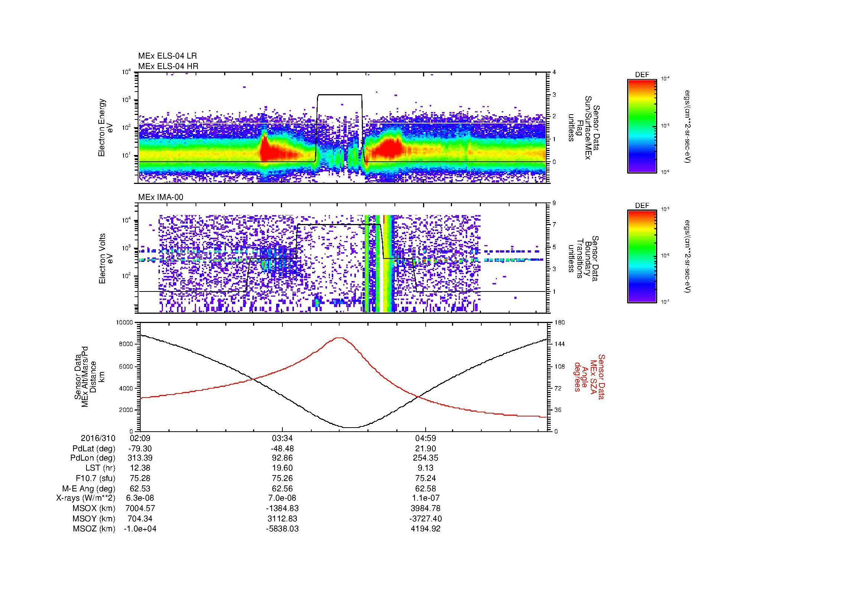Screen dimensions: 868x613
Task: Click the M-E Ang value 62.58
Action: pyautogui.click(x=426, y=488)
